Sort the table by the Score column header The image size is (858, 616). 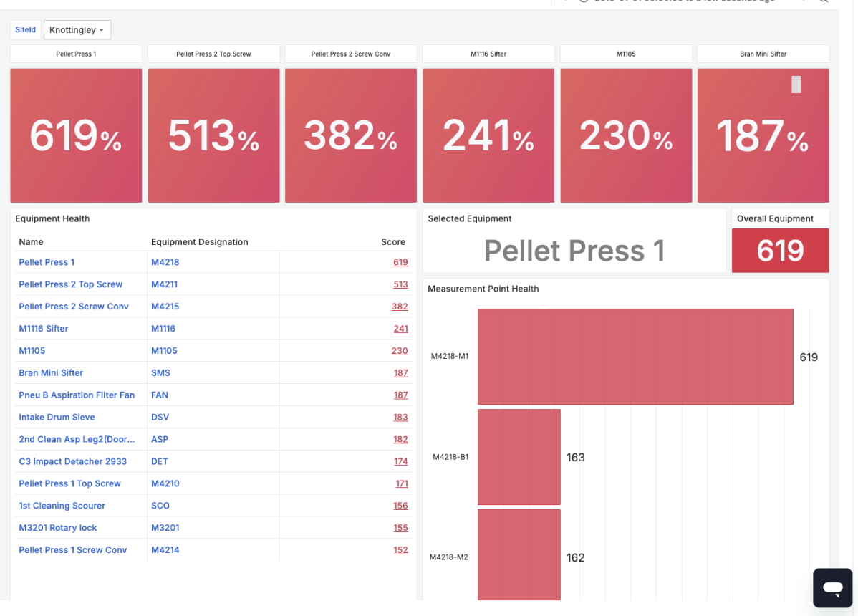point(393,242)
